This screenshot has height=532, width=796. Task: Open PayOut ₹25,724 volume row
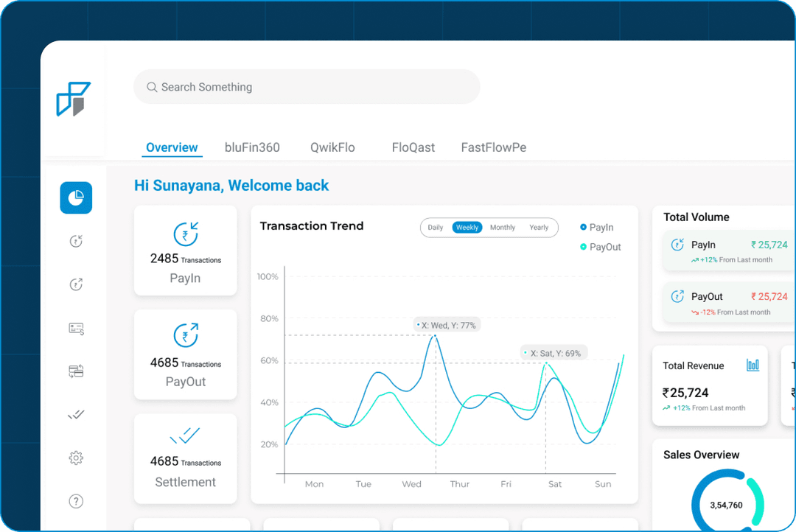coord(730,303)
